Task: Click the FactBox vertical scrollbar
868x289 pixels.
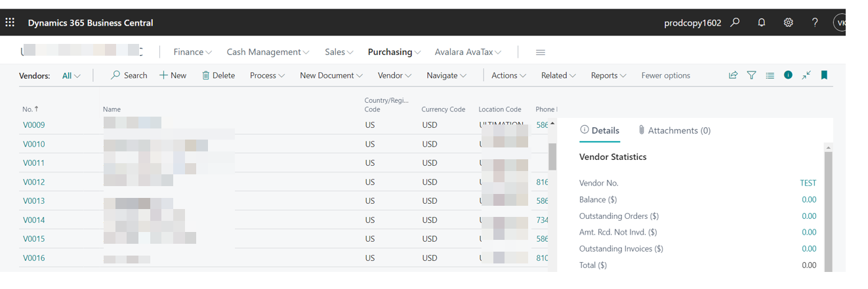Action: pos(828,210)
